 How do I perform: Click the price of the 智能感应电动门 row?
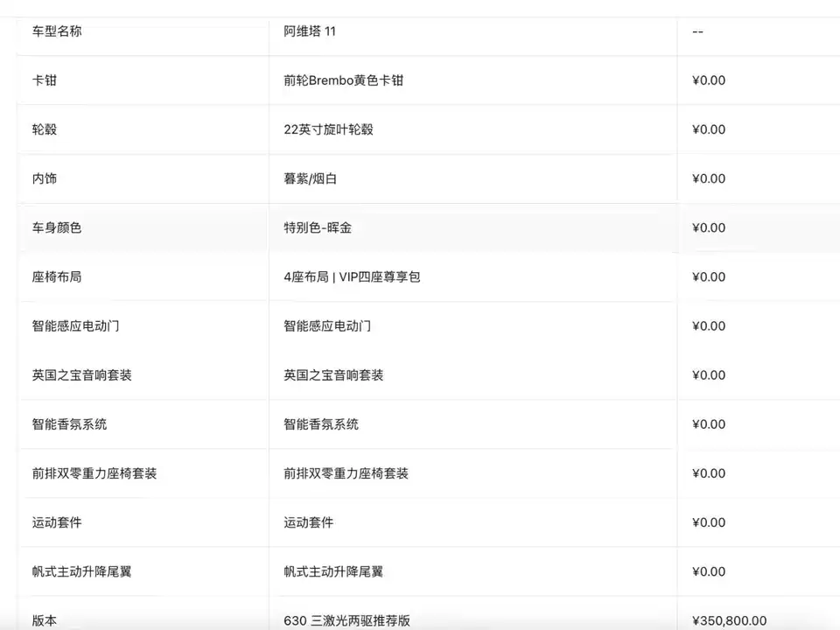tap(708, 325)
